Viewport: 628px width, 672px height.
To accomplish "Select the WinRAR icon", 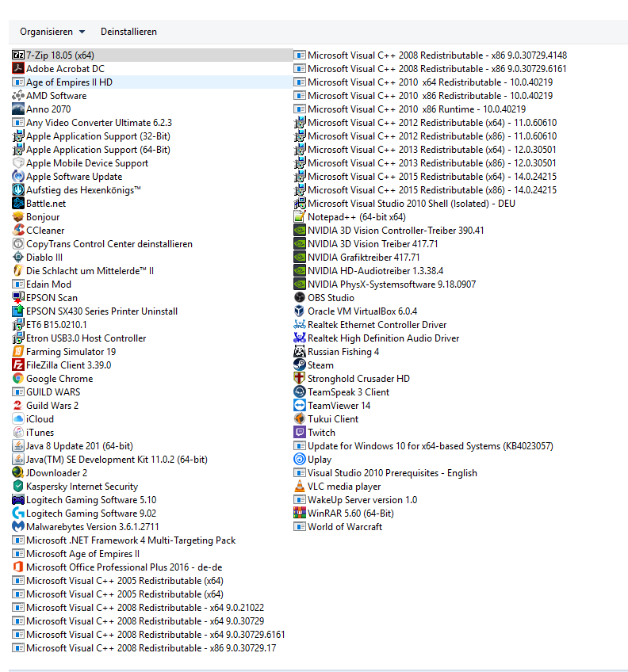I will click(x=300, y=513).
